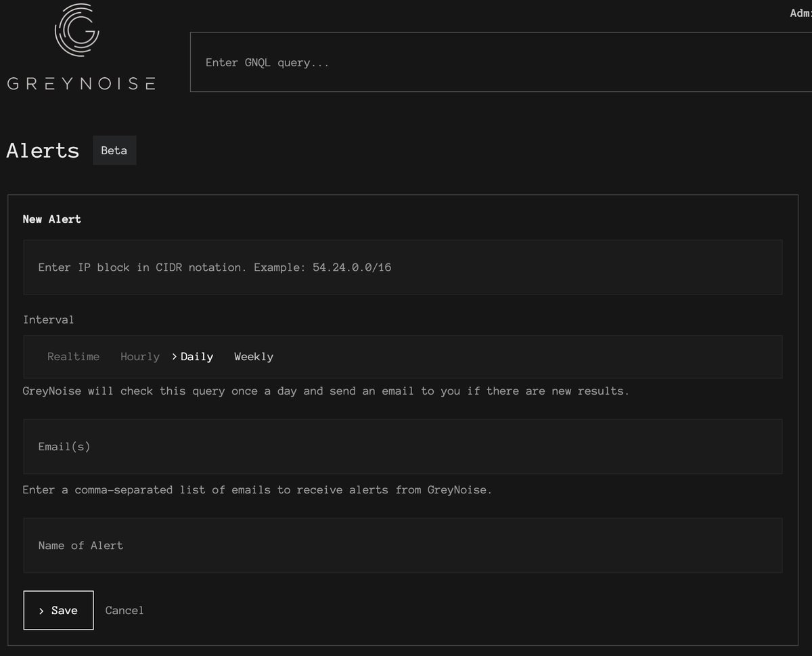Select the Realtime interval option
This screenshot has height=656, width=812.
(73, 357)
